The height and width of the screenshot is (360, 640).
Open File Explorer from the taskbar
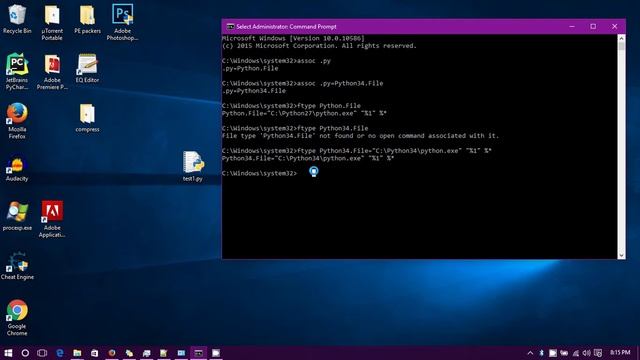[x=77, y=353]
